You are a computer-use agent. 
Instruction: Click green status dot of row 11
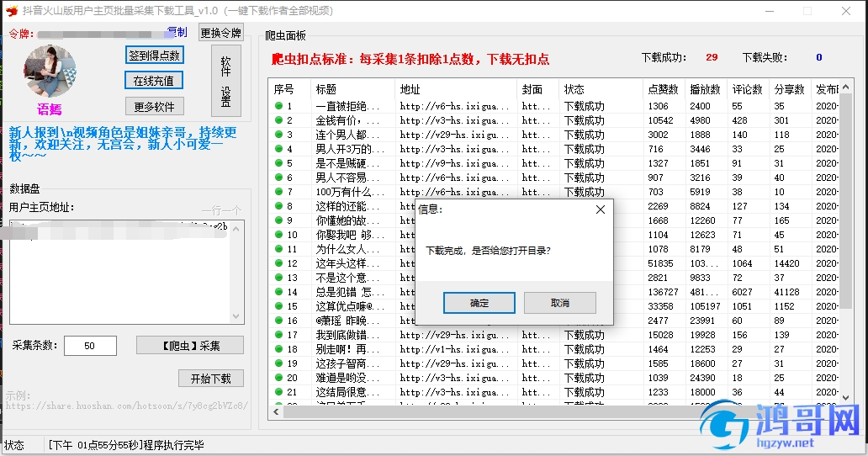[278, 249]
